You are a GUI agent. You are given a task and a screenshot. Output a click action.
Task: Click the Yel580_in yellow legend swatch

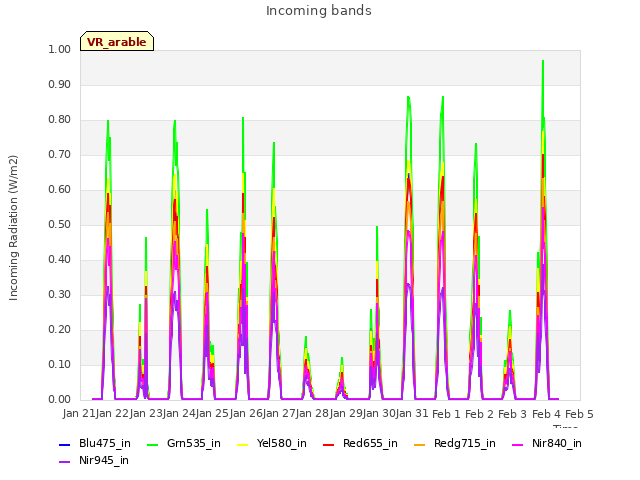click(242, 444)
